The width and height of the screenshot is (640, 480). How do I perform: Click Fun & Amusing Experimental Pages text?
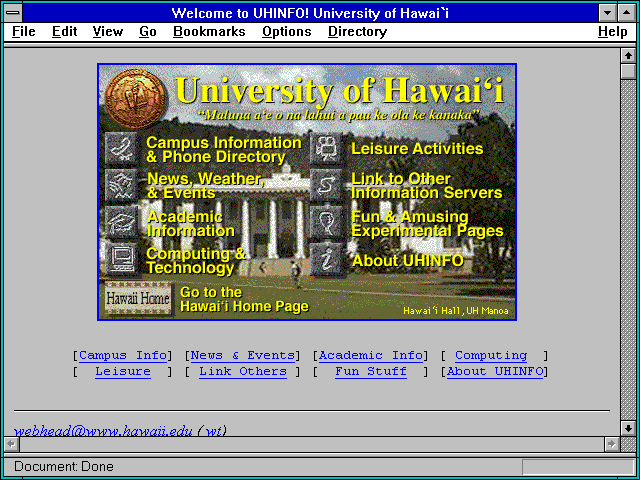[x=427, y=223]
